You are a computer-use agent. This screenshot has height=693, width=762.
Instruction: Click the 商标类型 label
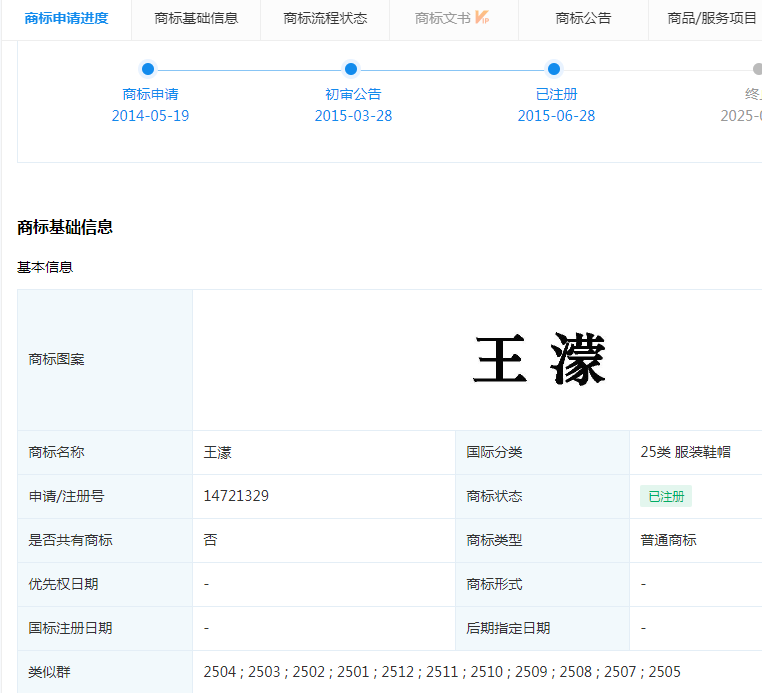(x=494, y=540)
